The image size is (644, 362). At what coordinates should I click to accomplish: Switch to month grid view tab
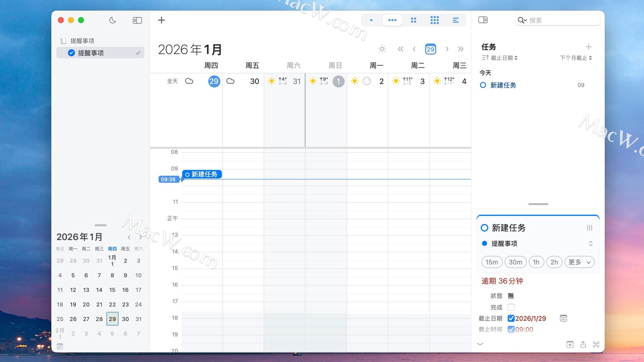click(x=434, y=20)
